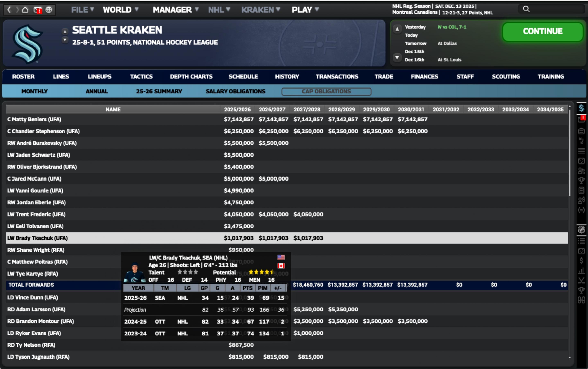
Task: Click the search magnifier icon
Action: [x=526, y=9]
